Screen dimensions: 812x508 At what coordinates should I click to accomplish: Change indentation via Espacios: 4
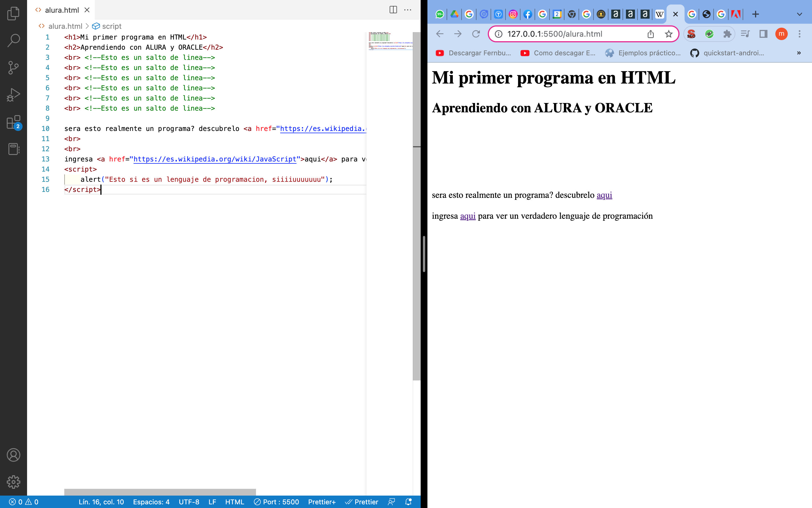[151, 502]
